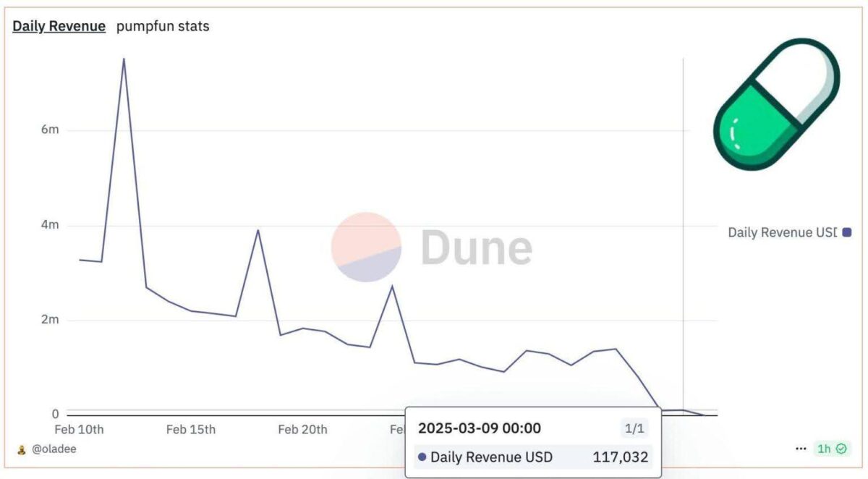This screenshot has height=479, width=868.
Task: Click the tooltip series dot for Daily Revenue
Action: pyautogui.click(x=422, y=457)
